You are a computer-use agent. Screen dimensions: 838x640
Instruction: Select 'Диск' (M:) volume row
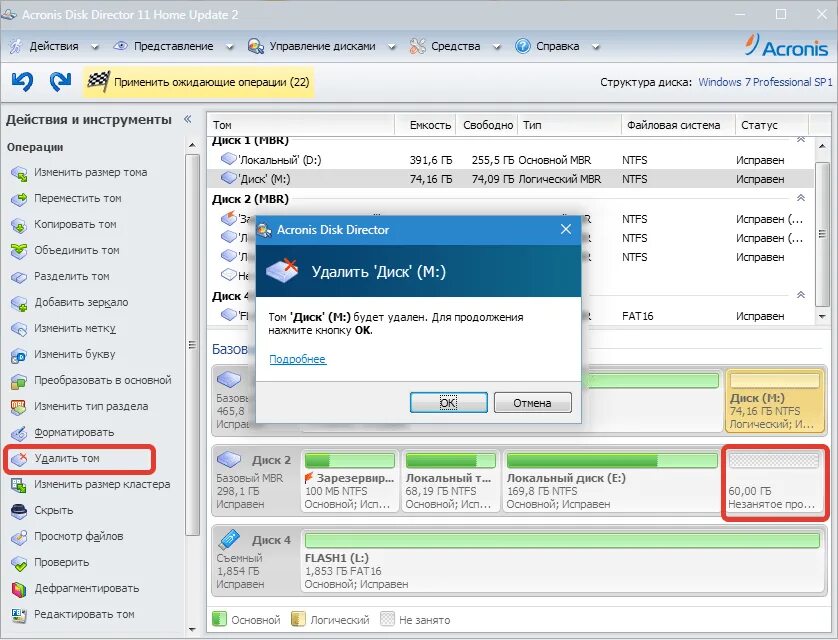[510, 179]
